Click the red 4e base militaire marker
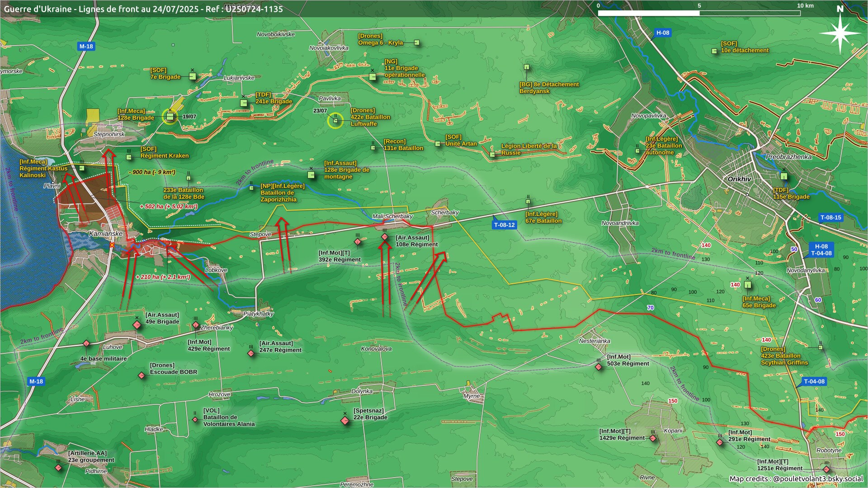Image resolution: width=868 pixels, height=488 pixels. [x=86, y=344]
